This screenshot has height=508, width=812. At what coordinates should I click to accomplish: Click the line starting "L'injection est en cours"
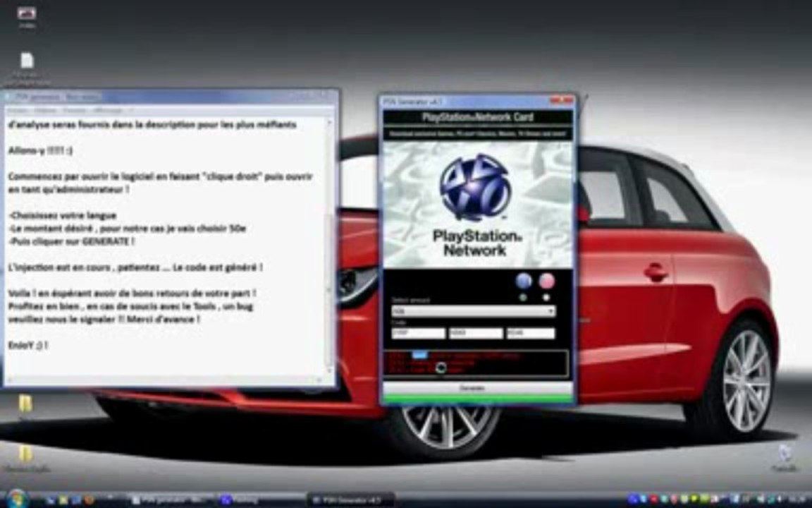tap(135, 267)
